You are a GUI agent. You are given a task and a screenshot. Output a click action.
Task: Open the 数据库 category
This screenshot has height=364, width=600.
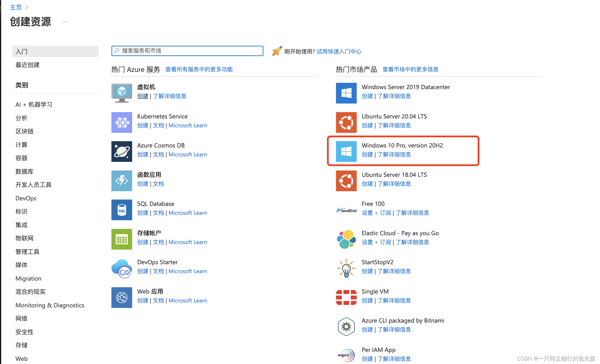click(x=24, y=171)
